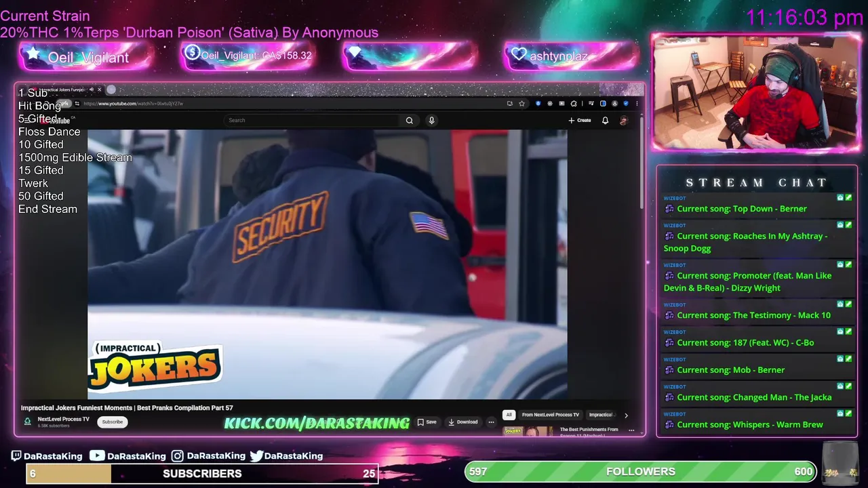
Task: Click the sword badge on Top Down - Berner message
Action: [848, 198]
